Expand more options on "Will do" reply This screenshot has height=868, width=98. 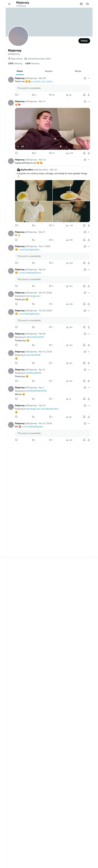pyautogui.click(x=89, y=388)
